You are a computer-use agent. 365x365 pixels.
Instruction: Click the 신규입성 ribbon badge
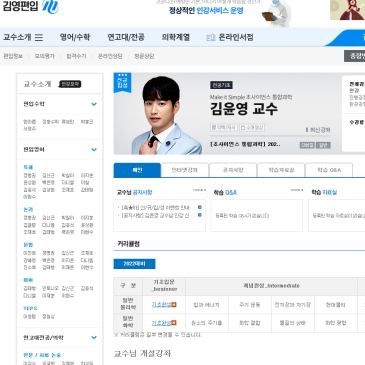click(122, 82)
